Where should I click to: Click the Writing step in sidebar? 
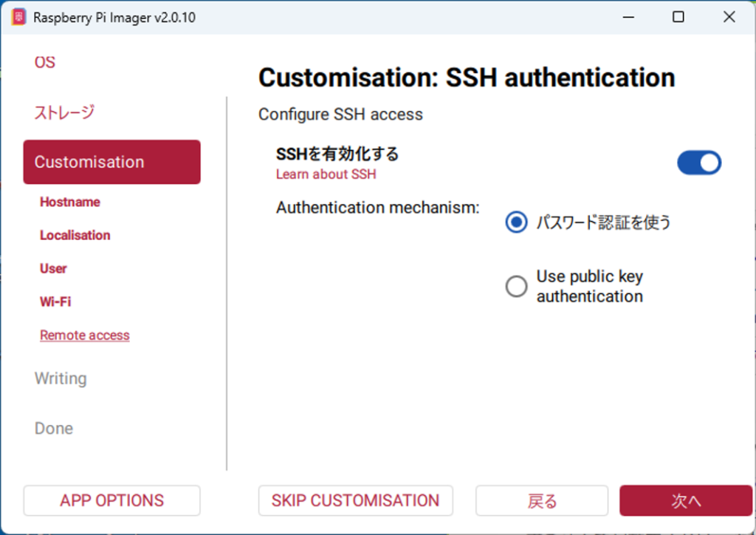tap(61, 378)
